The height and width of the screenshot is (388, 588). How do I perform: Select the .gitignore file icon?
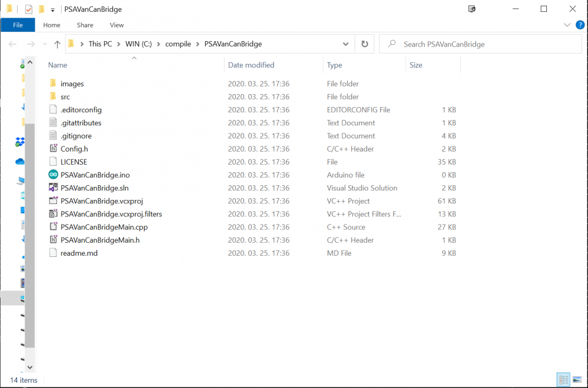coord(54,136)
